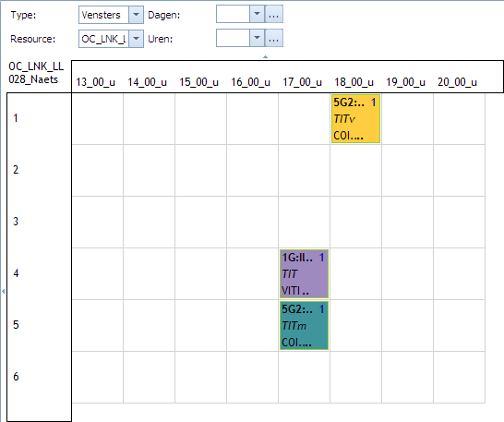Click the ellipsis button next to Dagen
The height and width of the screenshot is (422, 504).
(273, 14)
